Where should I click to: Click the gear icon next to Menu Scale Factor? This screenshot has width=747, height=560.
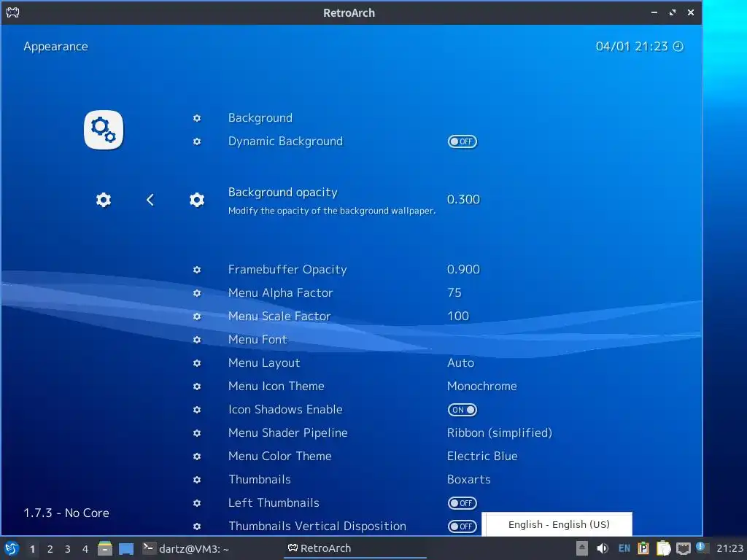coord(197,316)
